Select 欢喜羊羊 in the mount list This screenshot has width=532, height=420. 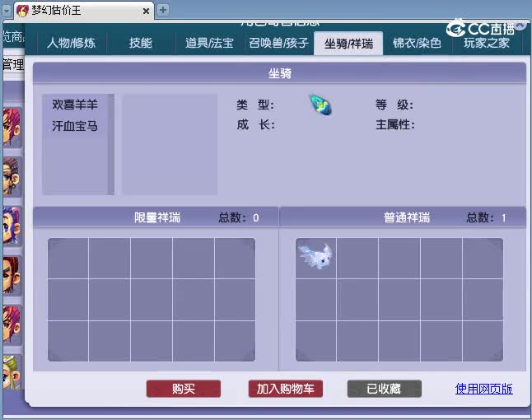75,105
